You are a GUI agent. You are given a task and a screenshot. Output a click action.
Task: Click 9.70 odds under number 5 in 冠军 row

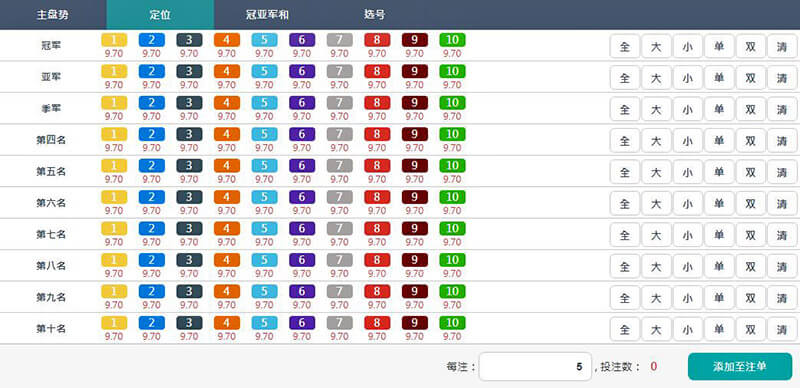coord(264,54)
